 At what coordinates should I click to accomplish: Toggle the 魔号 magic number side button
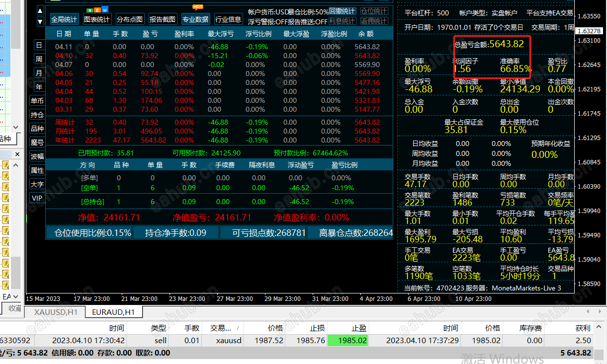pyautogui.click(x=37, y=143)
